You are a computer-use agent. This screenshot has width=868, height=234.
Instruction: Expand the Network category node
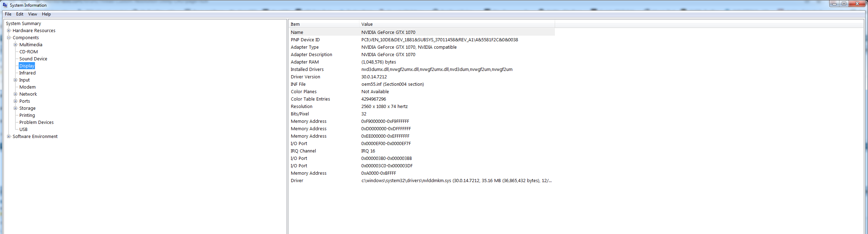pos(16,94)
